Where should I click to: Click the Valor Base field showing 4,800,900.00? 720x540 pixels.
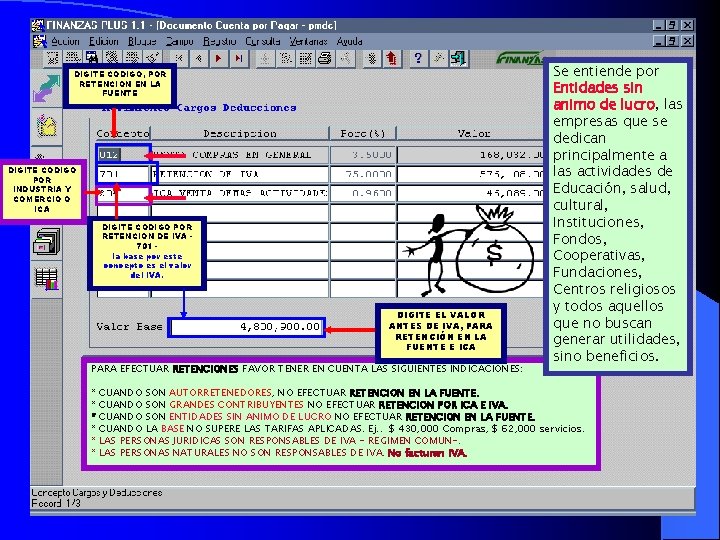(x=246, y=327)
